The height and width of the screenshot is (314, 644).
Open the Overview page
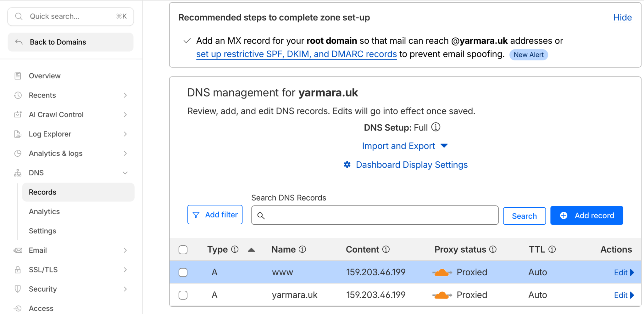[x=45, y=76]
